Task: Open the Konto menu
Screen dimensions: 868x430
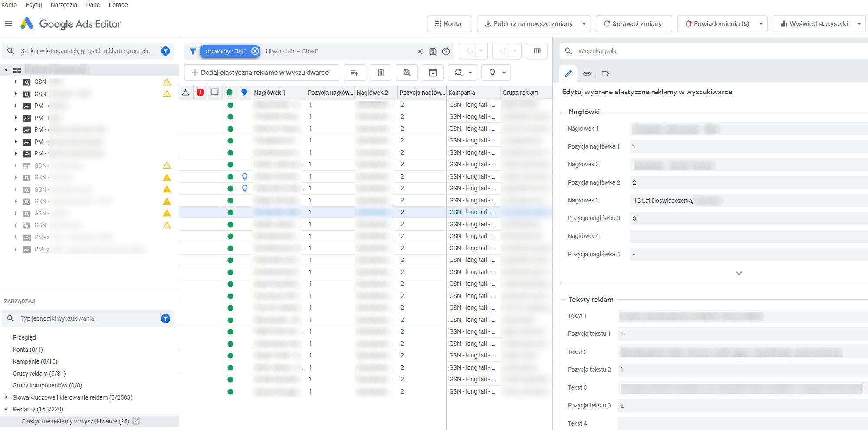Action: pyautogui.click(x=9, y=5)
